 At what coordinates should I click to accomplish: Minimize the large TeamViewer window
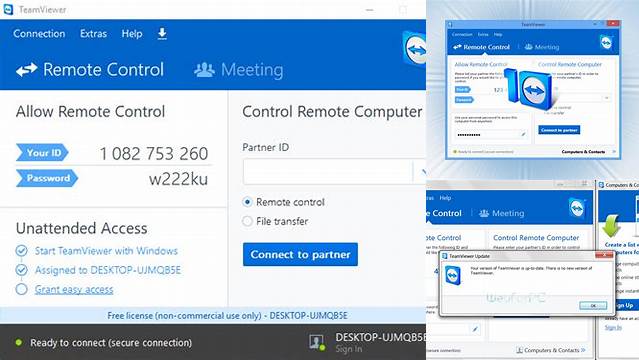(x=370, y=9)
